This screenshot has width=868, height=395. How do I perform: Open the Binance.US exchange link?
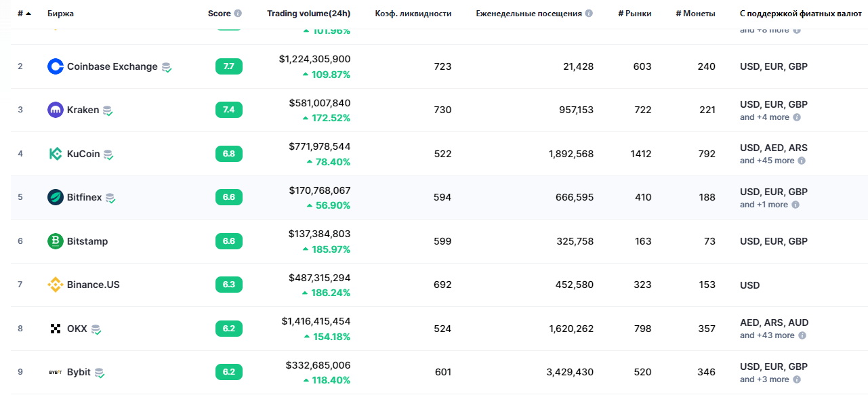coord(93,285)
